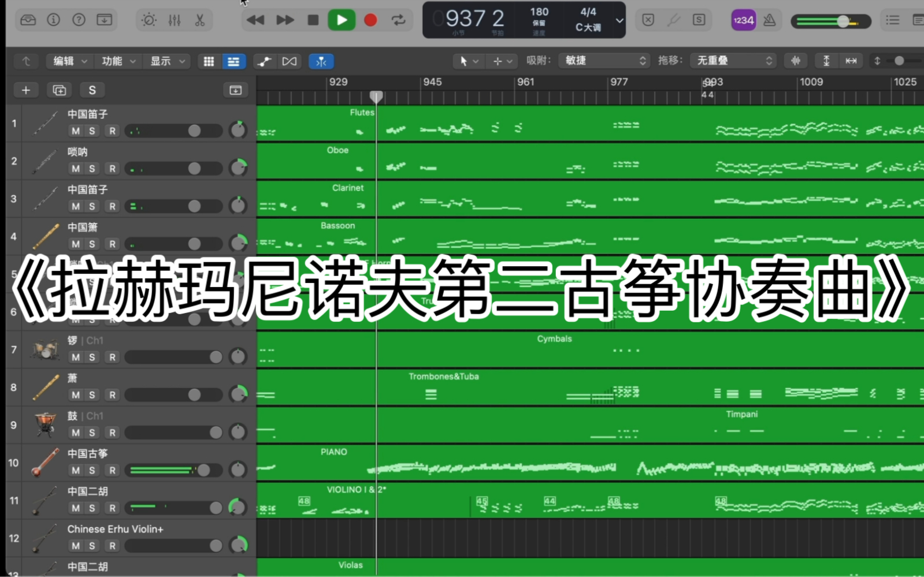Viewport: 924px width, 577px height.
Task: Toggle the purple 1234 count-in button
Action: pos(743,20)
